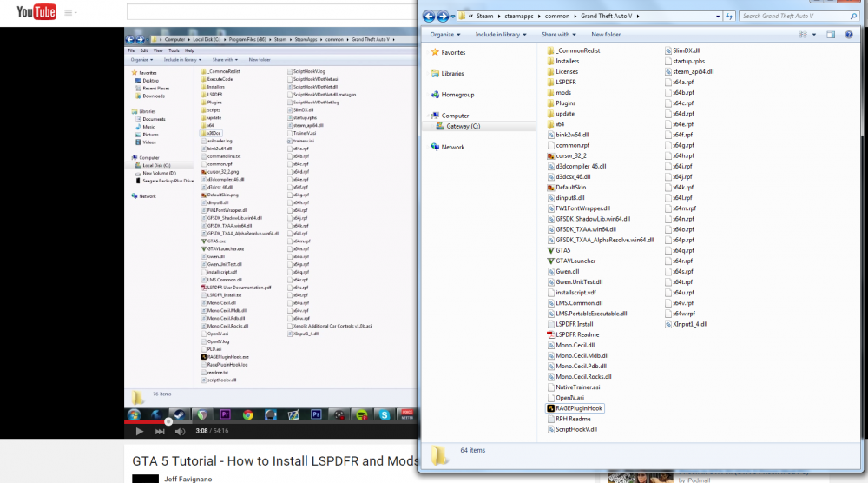Click the Jeff Favignano channel avatar thumbnail

145,479
